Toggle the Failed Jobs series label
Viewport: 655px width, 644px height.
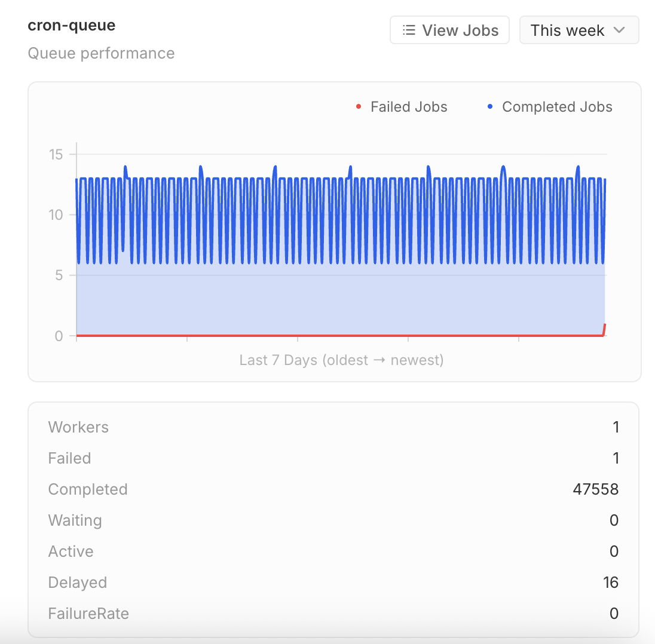(x=409, y=107)
